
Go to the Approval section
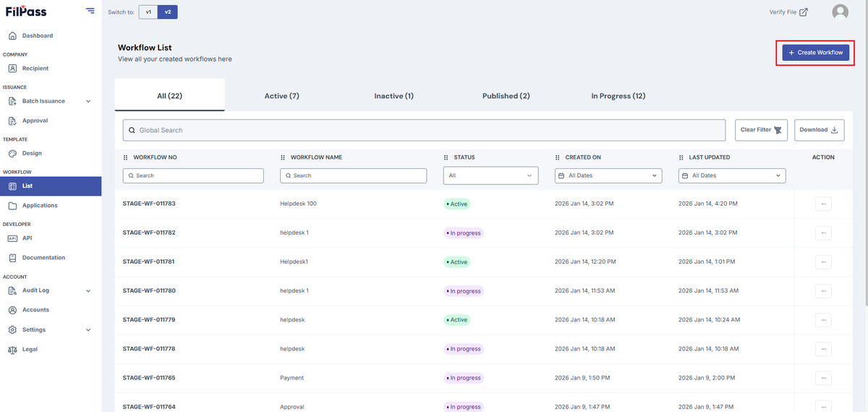click(35, 121)
